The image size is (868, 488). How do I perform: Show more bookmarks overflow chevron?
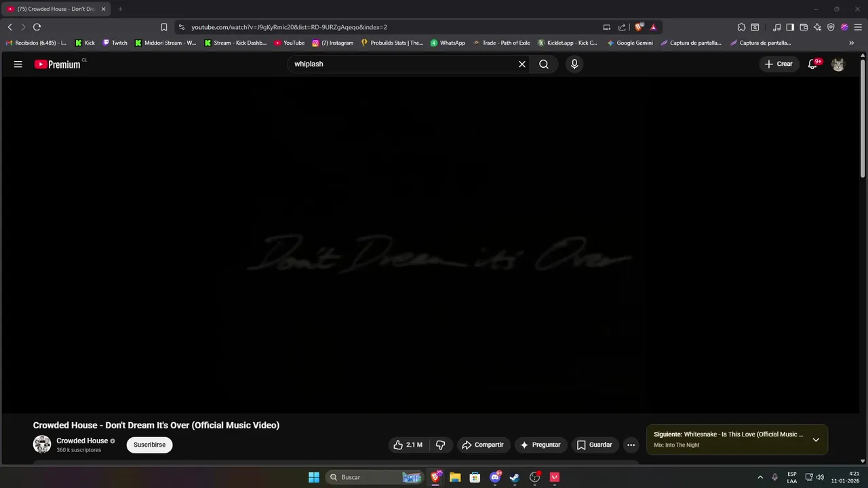pyautogui.click(x=852, y=43)
